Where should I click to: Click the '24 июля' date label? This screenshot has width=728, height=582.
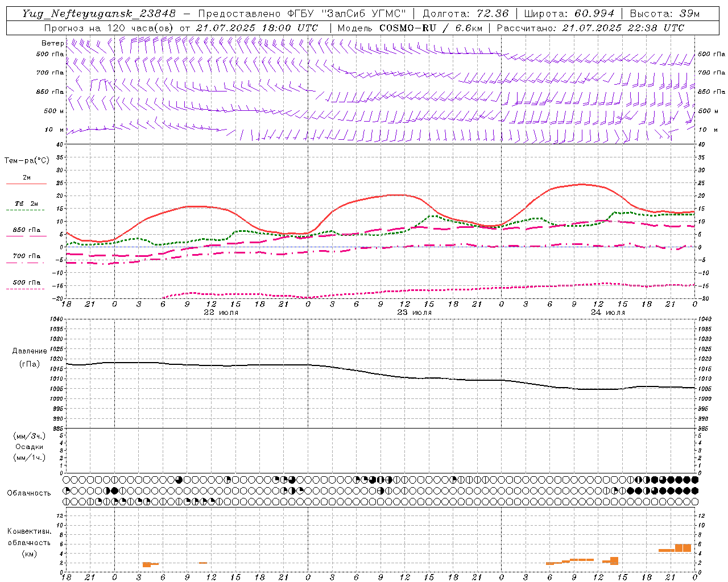click(x=607, y=313)
